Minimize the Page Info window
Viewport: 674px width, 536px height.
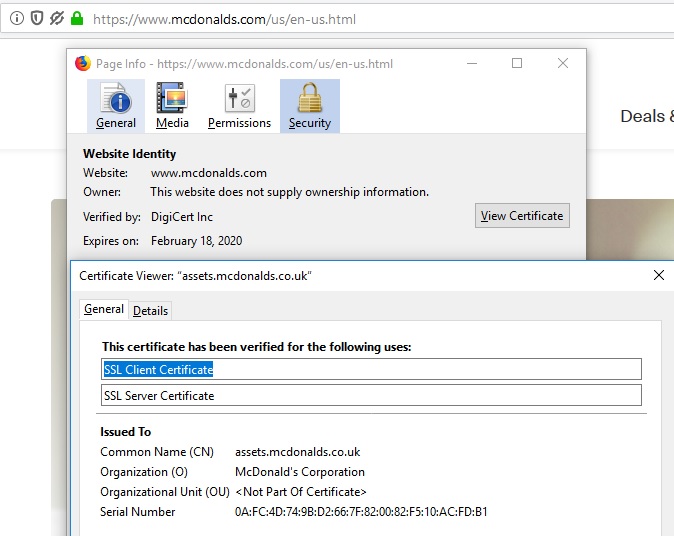pos(471,64)
